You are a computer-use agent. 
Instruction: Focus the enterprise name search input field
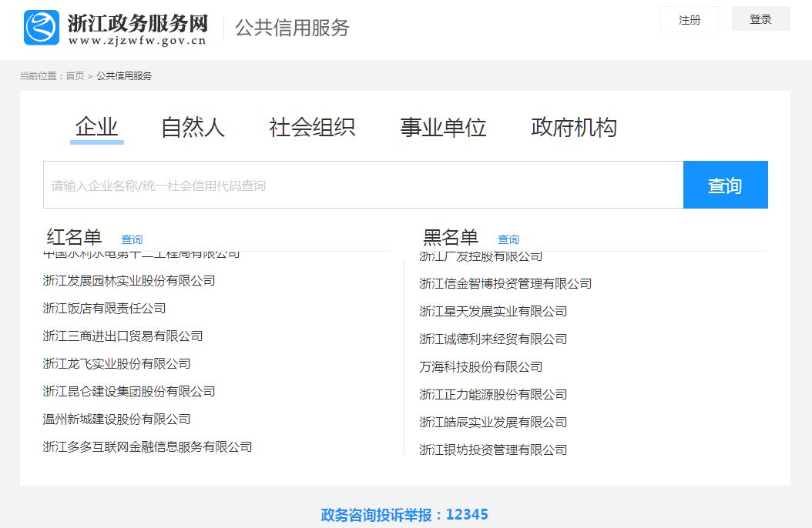[362, 185]
